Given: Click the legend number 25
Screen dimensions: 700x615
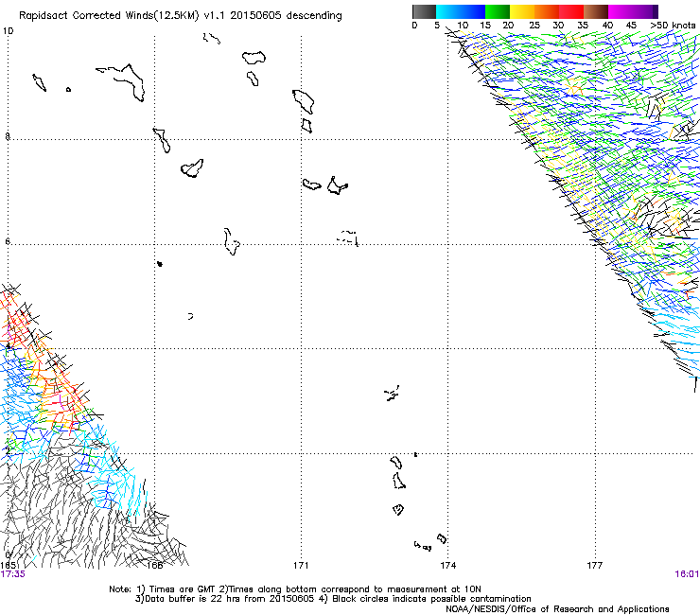Looking at the screenshot, I should point(534,26).
